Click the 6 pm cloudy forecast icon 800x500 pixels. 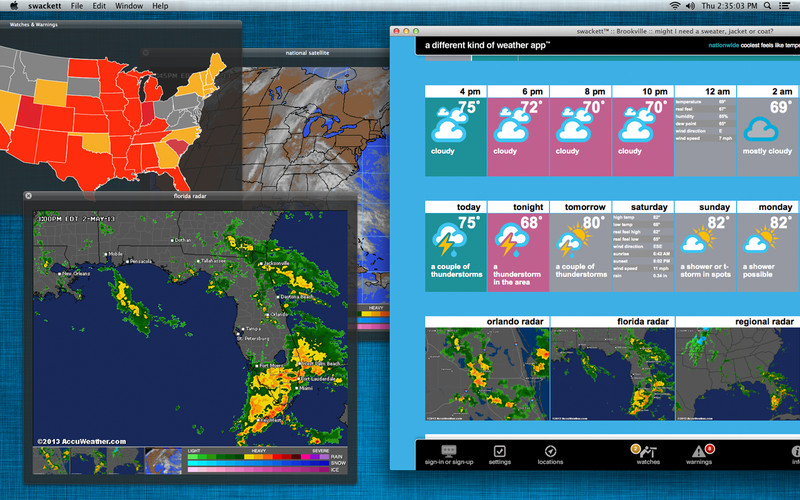(512, 125)
